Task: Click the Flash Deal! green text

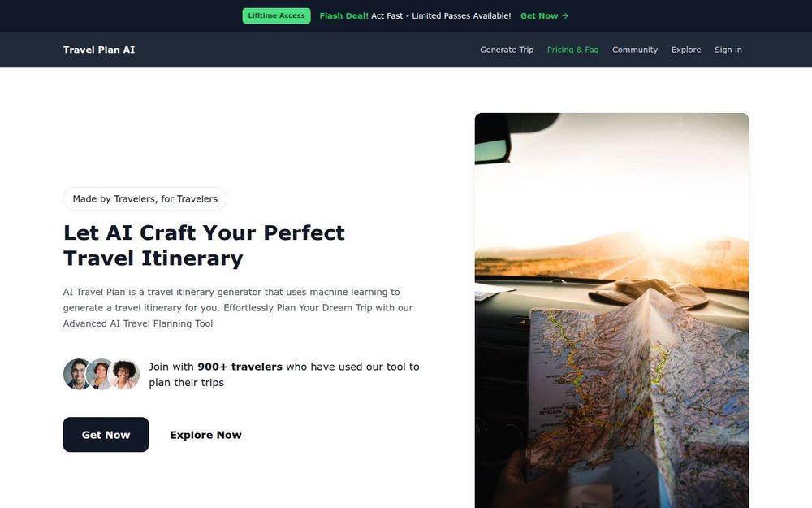Action: tap(343, 16)
